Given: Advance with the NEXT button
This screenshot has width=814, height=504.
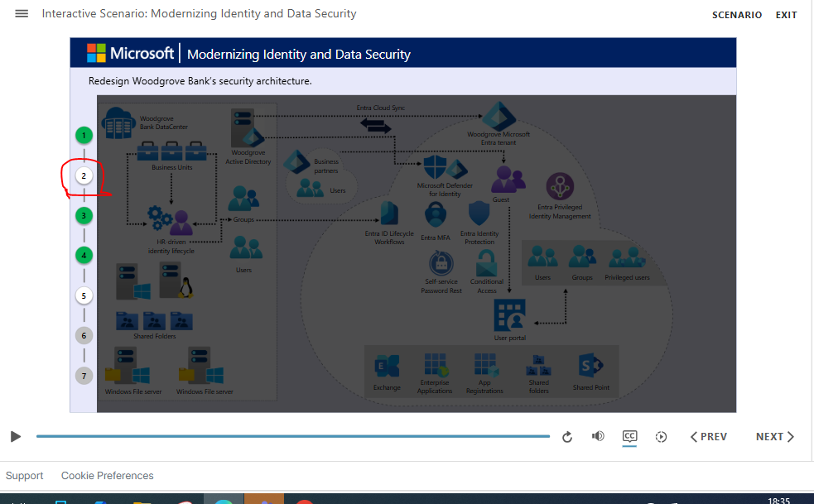Looking at the screenshot, I should click(775, 437).
